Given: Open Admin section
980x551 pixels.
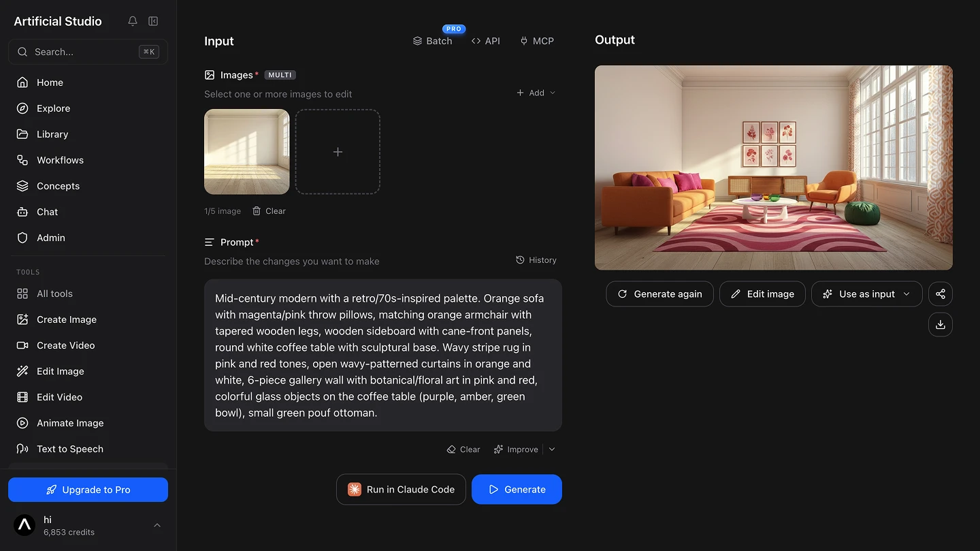Looking at the screenshot, I should point(88,238).
